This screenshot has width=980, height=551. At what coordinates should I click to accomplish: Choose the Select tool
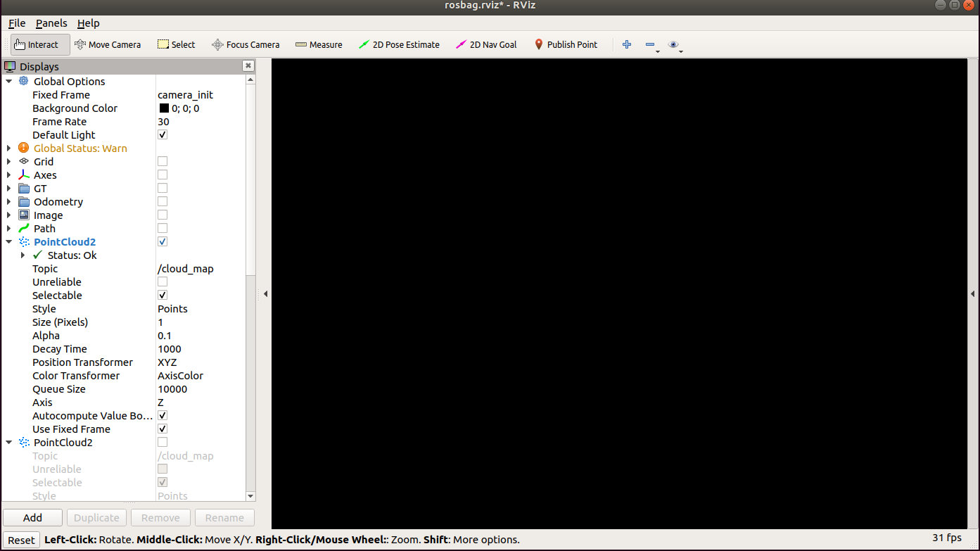[176, 44]
